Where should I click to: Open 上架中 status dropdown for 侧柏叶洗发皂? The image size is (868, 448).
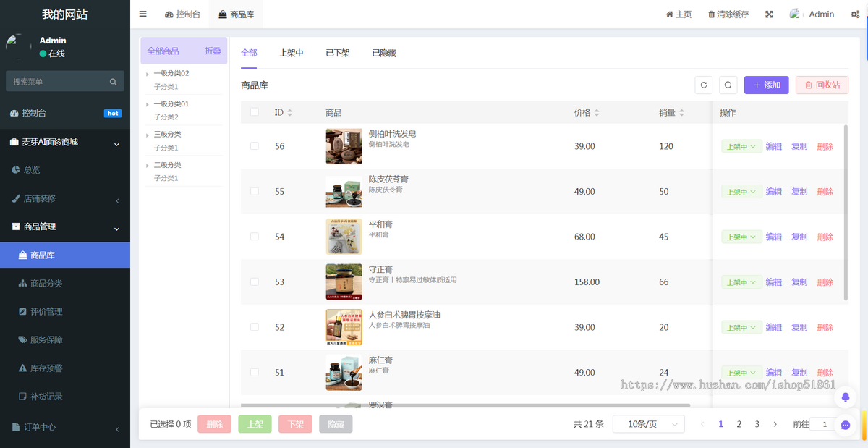(741, 146)
